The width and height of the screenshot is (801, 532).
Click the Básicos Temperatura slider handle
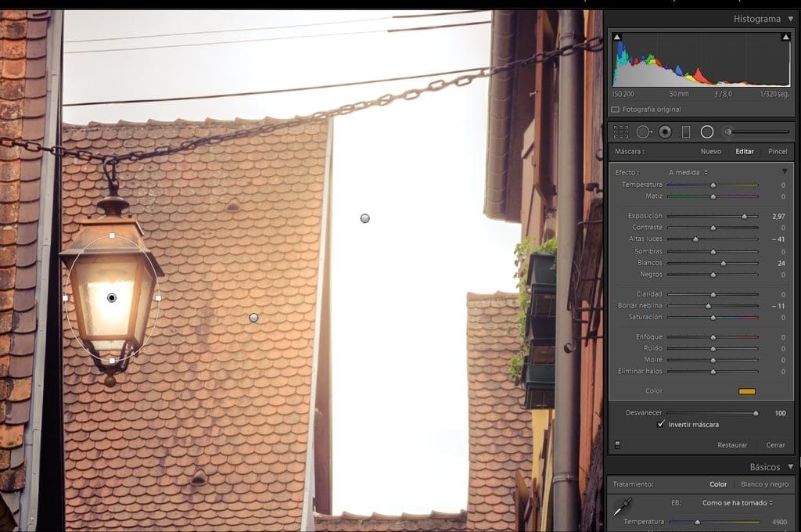click(x=697, y=523)
